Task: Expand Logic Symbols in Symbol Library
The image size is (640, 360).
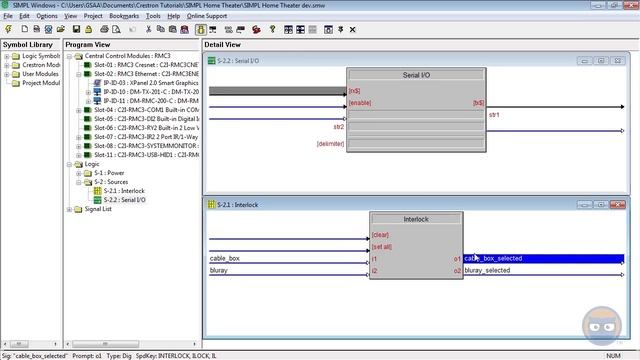Action: [x=7, y=56]
